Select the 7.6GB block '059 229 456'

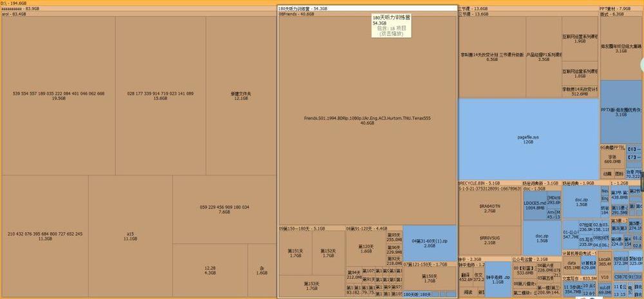coord(224,209)
